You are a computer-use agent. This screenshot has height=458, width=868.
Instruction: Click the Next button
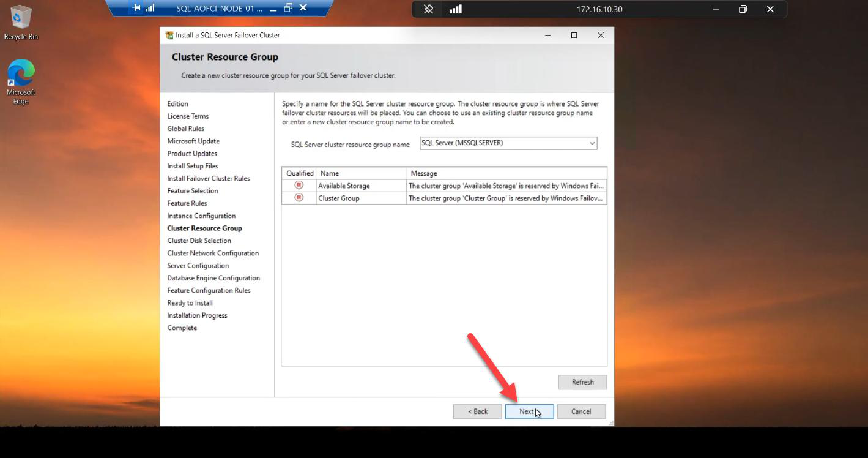[x=529, y=411]
